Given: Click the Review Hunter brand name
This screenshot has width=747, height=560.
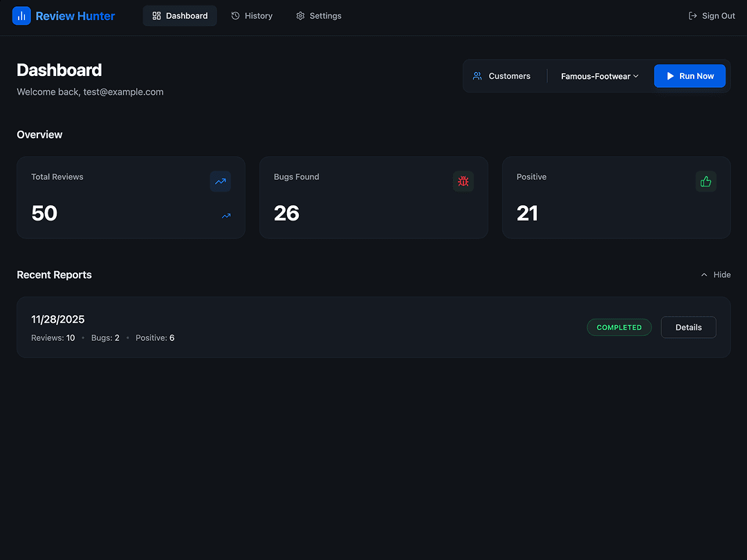Looking at the screenshot, I should 75,16.
